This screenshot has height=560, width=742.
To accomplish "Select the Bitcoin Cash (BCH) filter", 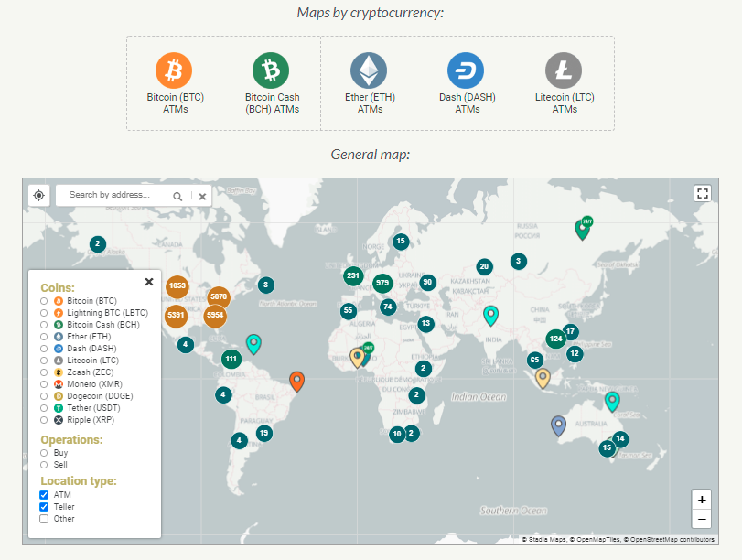I will pos(44,325).
